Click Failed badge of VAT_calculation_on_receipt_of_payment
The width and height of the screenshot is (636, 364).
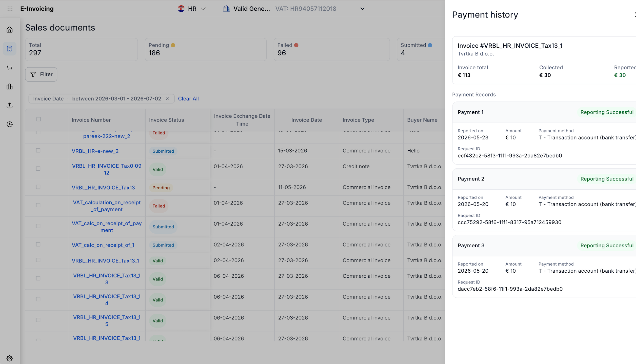[158, 206]
